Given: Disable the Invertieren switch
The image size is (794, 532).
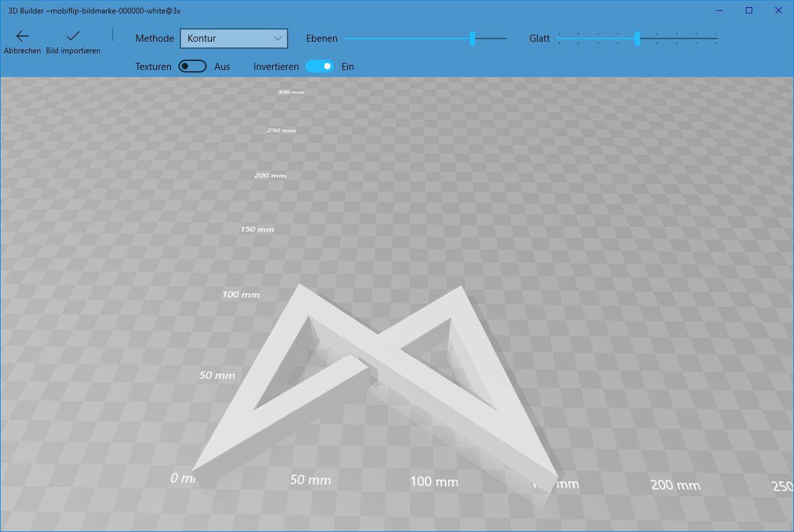Looking at the screenshot, I should pyautogui.click(x=320, y=66).
